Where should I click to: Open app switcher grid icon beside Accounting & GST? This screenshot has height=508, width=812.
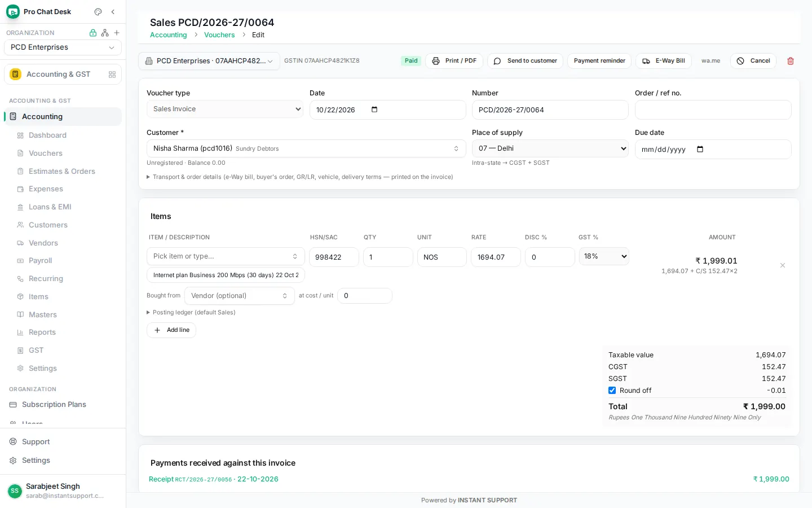[112, 75]
